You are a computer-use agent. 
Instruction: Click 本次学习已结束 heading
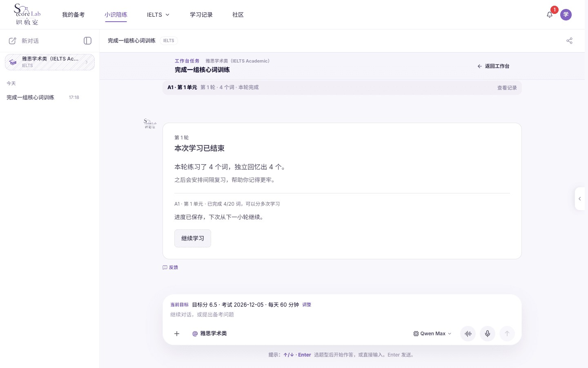coord(199,148)
